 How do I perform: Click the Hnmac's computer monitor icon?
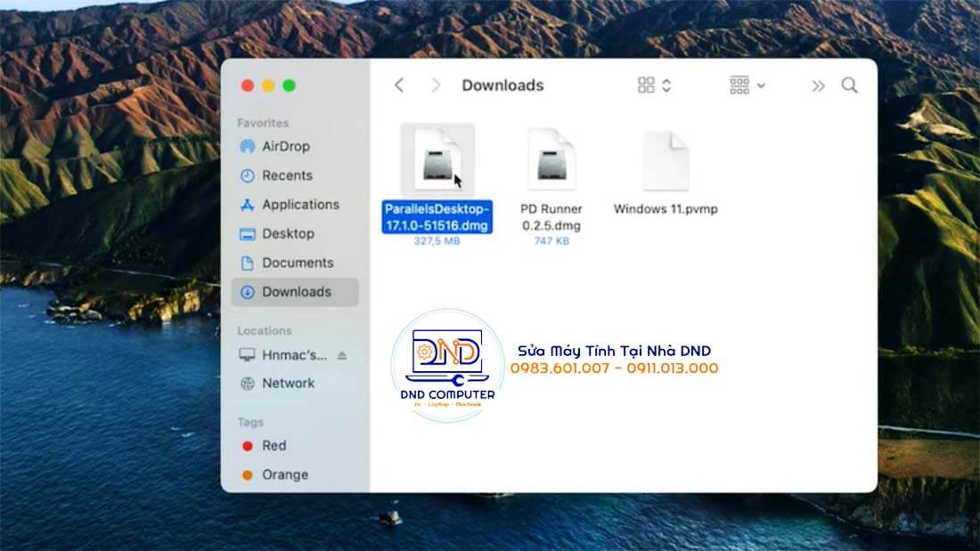click(248, 355)
